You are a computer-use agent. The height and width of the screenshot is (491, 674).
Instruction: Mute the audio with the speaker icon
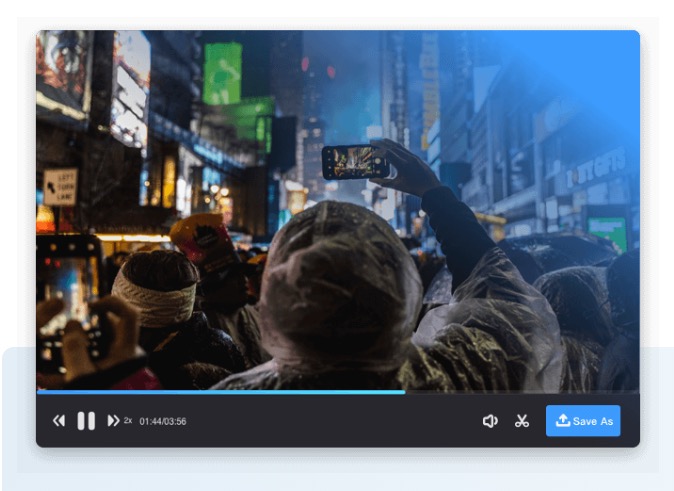tap(490, 421)
